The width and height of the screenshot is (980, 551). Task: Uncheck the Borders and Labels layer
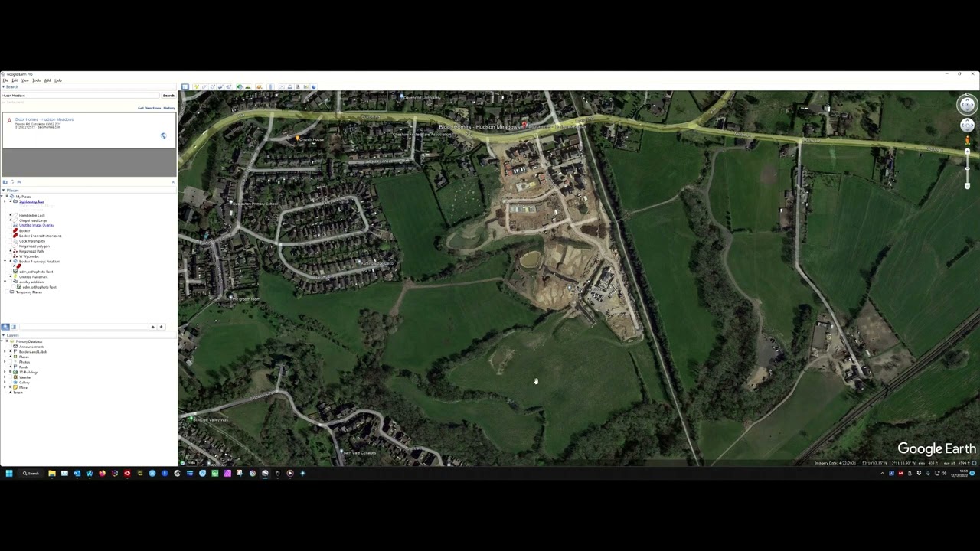10,352
